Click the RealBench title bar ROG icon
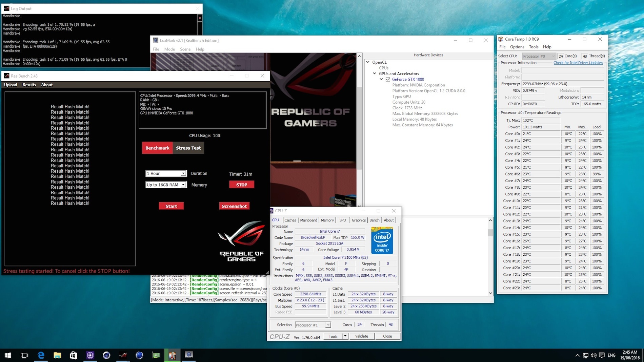The height and width of the screenshot is (362, 644). click(x=6, y=76)
